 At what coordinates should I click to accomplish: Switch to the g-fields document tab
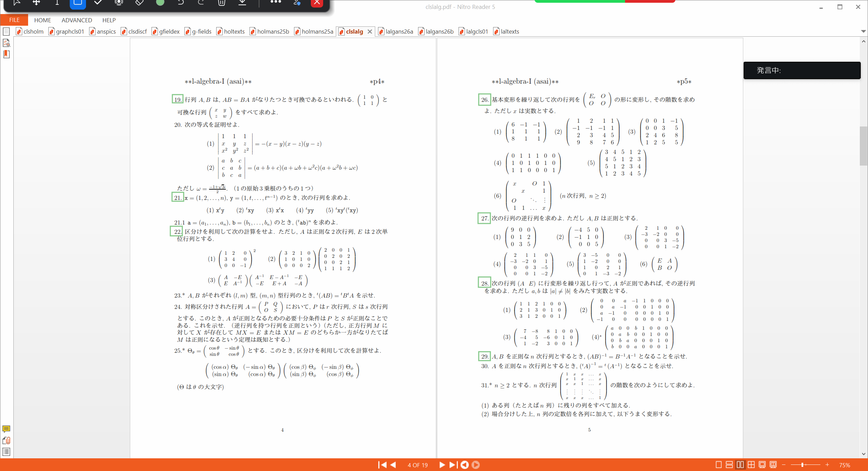198,32
